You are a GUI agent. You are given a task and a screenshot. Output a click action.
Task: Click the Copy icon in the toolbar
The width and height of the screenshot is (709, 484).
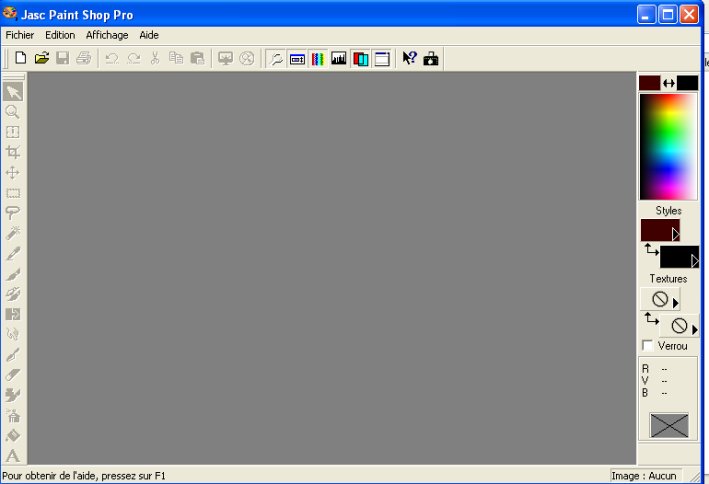click(176, 58)
